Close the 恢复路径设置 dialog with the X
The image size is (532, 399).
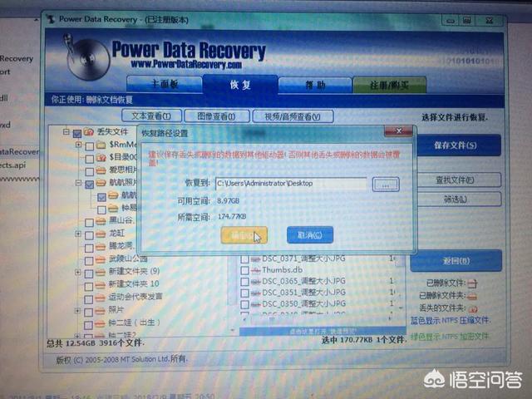point(397,132)
